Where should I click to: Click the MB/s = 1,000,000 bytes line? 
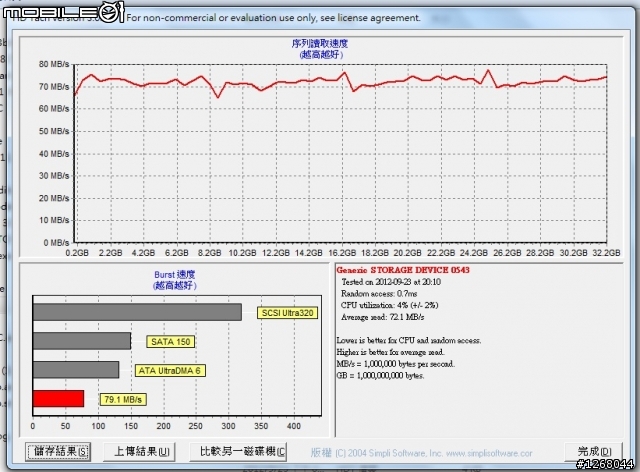(395, 364)
